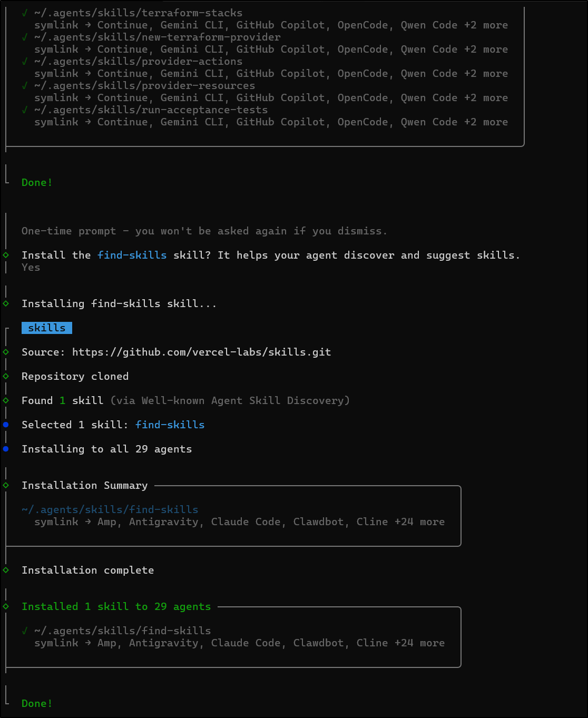Click the checkmark next to run-acceptance-tests
This screenshot has width=588, height=718.
coord(23,110)
